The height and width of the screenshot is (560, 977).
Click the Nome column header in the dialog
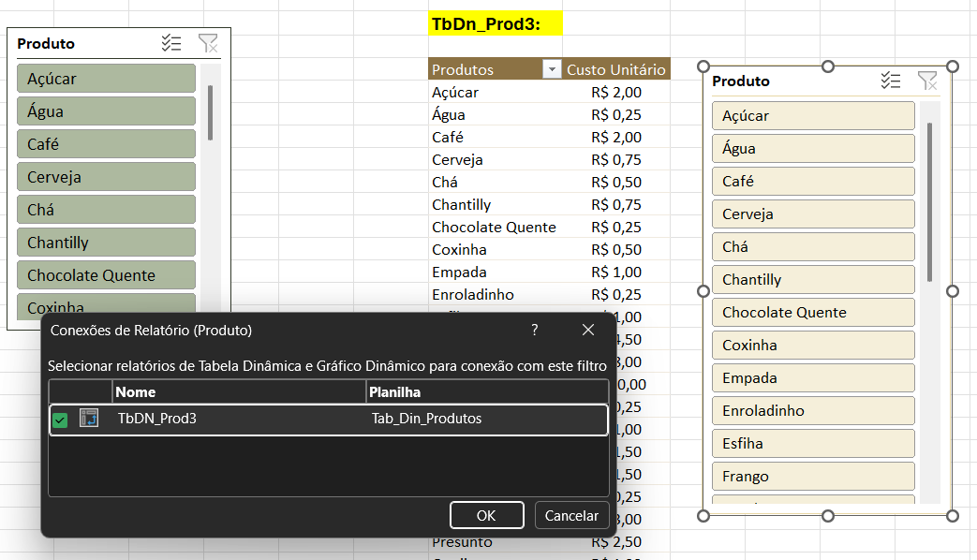click(x=239, y=391)
